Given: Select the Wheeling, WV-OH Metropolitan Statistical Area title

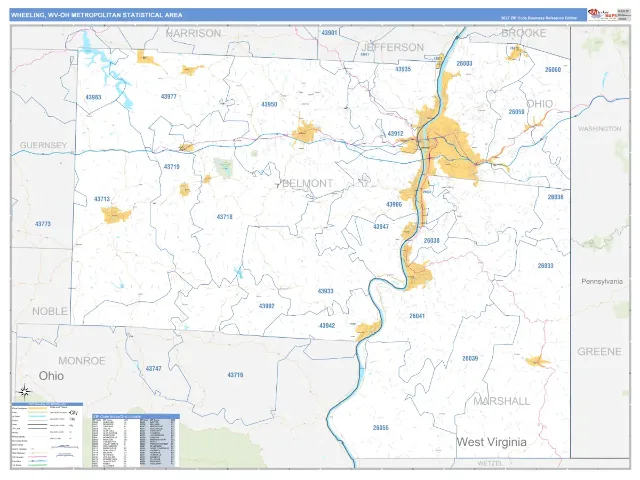Looking at the screenshot, I should pos(97,15).
